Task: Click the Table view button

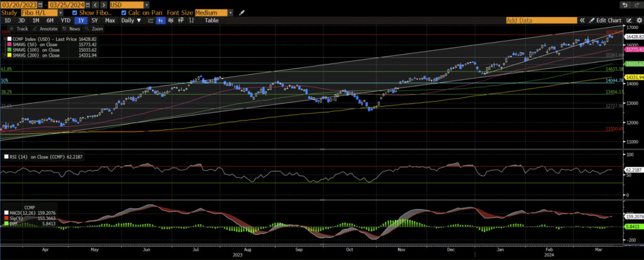Action: tap(212, 20)
